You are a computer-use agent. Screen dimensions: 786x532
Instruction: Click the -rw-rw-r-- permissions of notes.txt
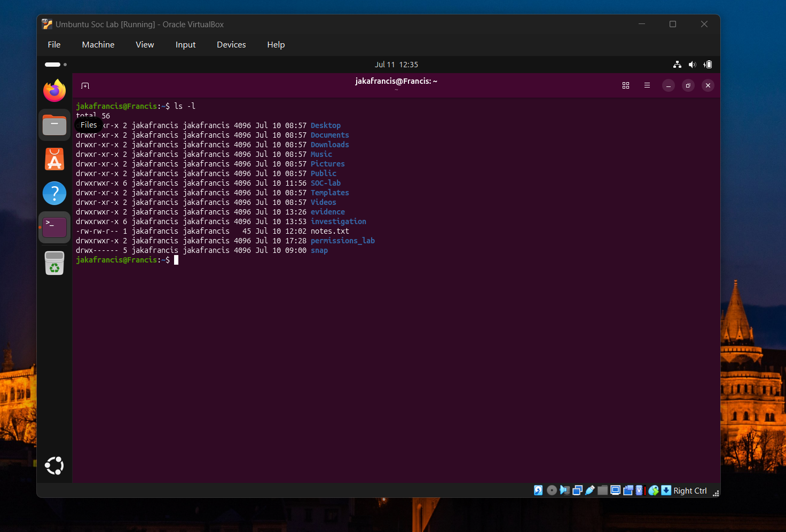click(x=97, y=231)
